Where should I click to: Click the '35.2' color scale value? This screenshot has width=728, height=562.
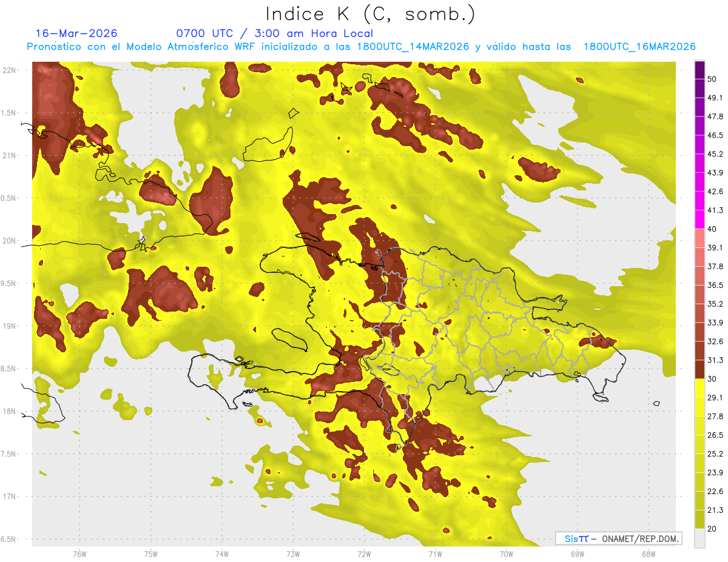coord(715,304)
